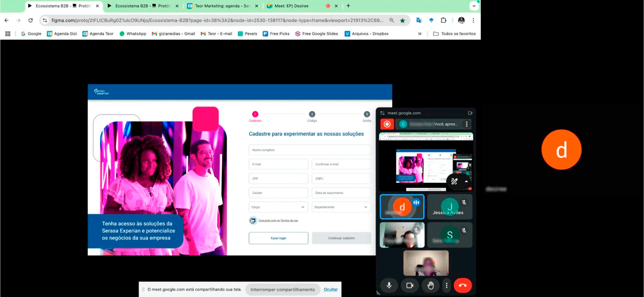The height and width of the screenshot is (297, 644).
Task: Select participant tile with S avatar
Action: pos(450,235)
